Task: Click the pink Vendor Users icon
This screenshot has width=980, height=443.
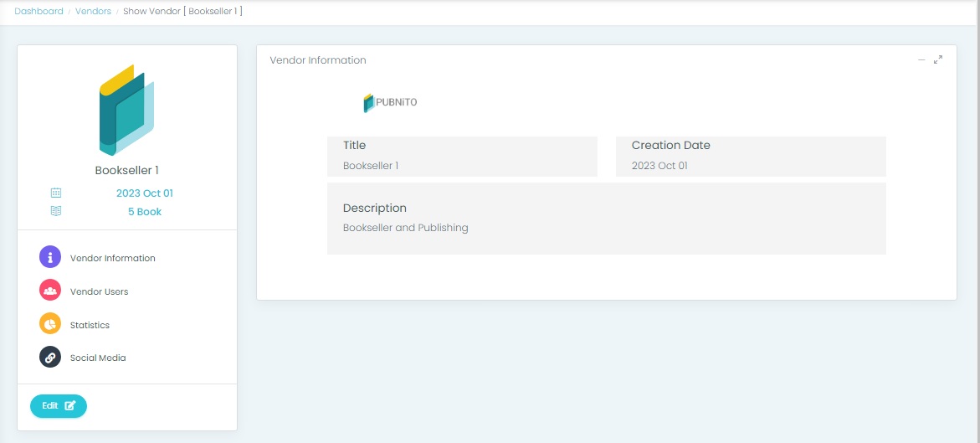Action: (x=50, y=291)
